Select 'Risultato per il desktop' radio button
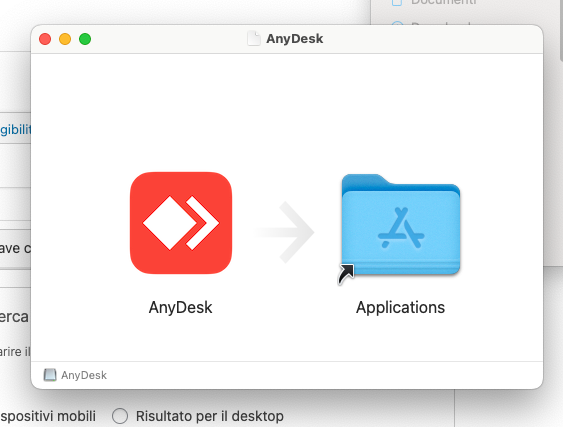 pos(120,416)
